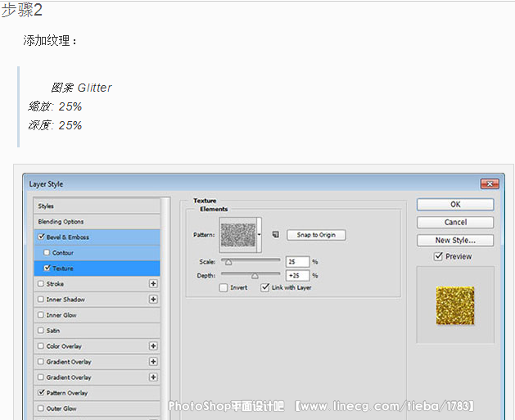The height and width of the screenshot is (420, 515).
Task: Click the gold glitter preview swatch
Action: [x=455, y=305]
